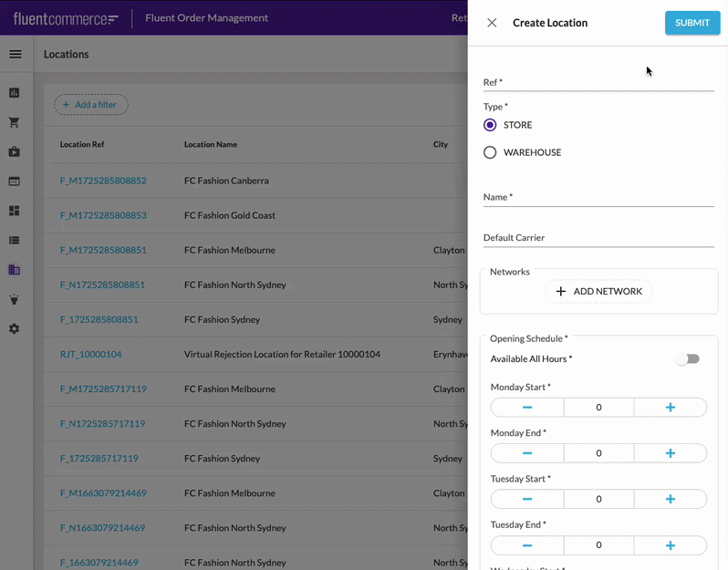Image resolution: width=728 pixels, height=570 pixels.
Task: Enable the Available All Hours switch
Action: click(x=687, y=359)
